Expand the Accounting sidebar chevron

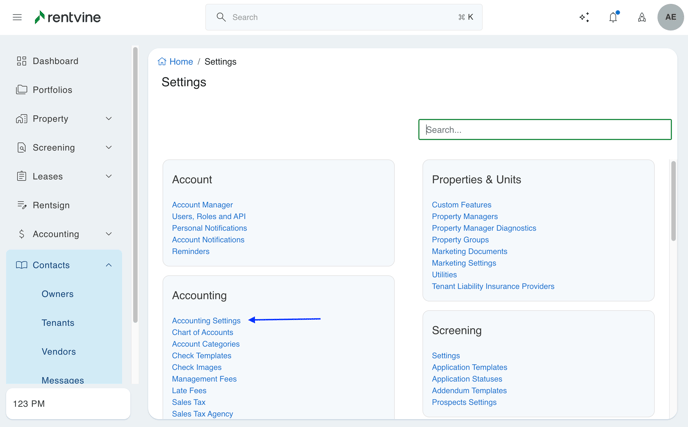[x=109, y=234]
